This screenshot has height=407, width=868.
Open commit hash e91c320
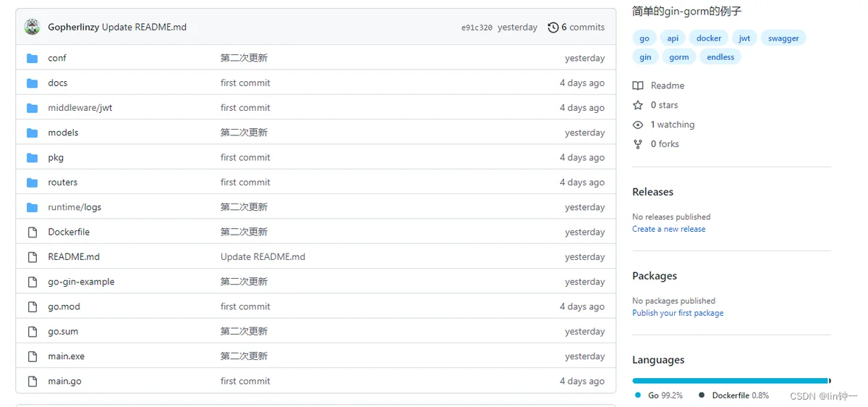tap(477, 28)
